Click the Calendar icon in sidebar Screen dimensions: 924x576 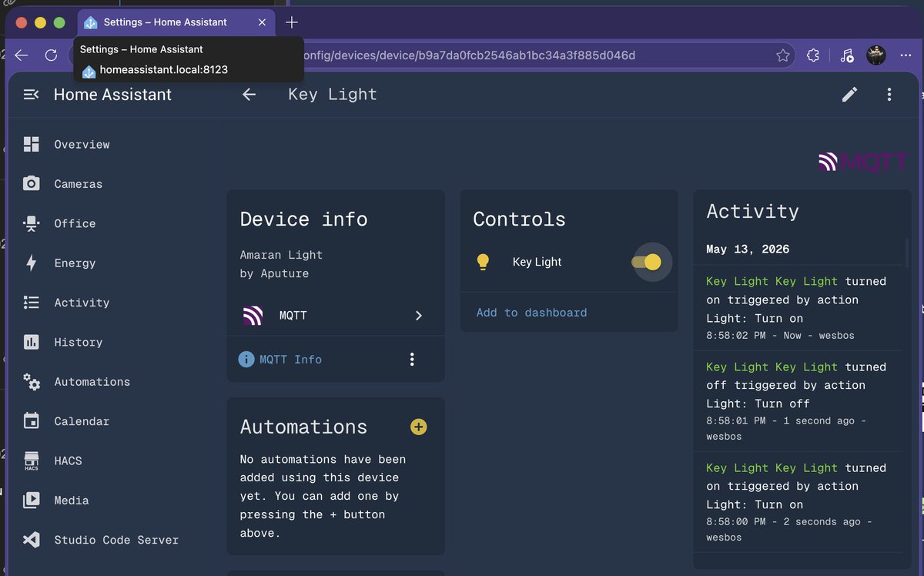(x=31, y=421)
